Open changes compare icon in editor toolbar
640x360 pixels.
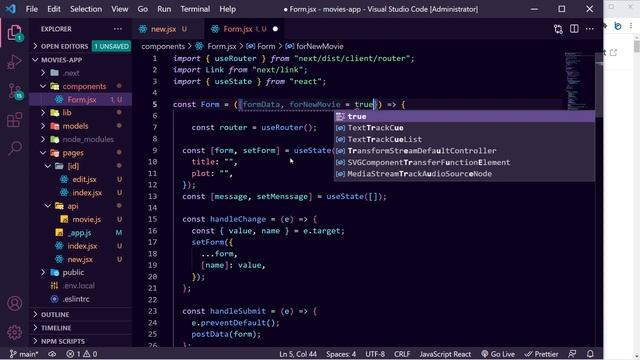point(558,29)
